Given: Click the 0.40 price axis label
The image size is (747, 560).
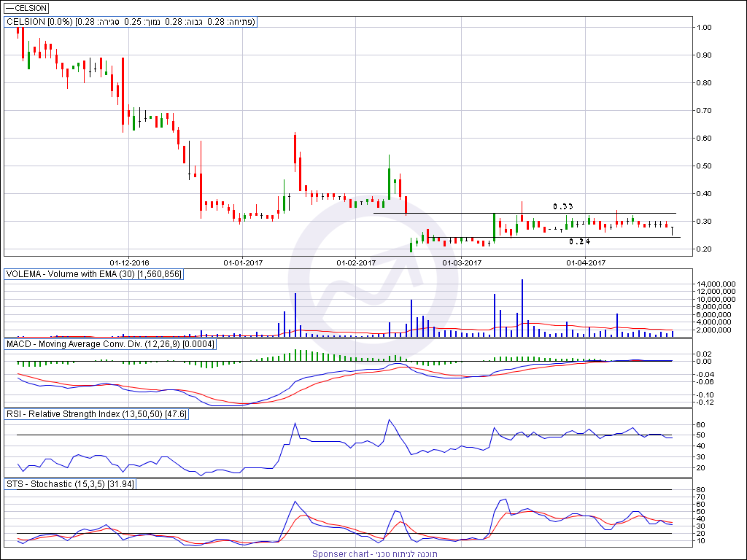Looking at the screenshot, I should [x=704, y=194].
